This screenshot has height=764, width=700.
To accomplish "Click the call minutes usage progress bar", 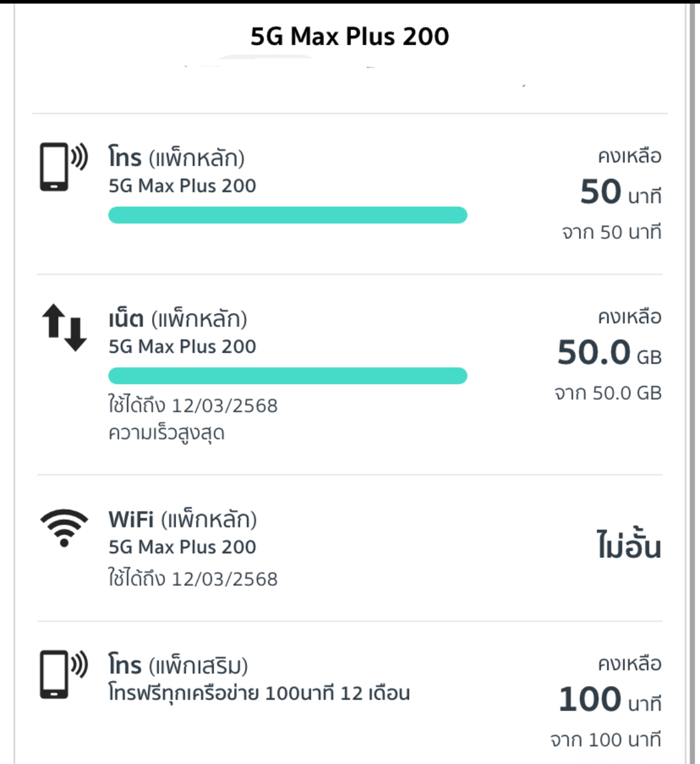I will [x=287, y=215].
